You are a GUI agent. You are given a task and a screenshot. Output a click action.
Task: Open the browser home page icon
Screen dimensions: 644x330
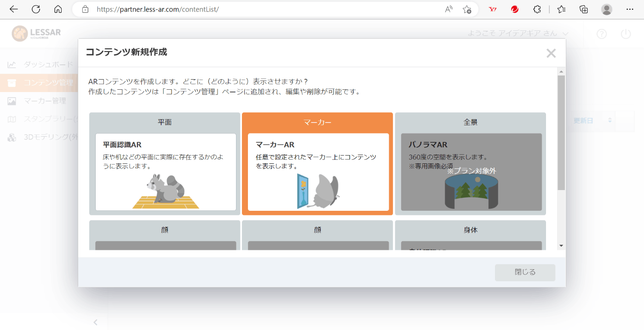pyautogui.click(x=58, y=9)
